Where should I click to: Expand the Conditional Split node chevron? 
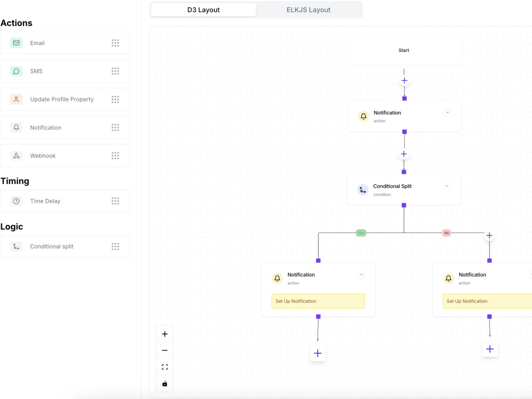[x=447, y=186]
